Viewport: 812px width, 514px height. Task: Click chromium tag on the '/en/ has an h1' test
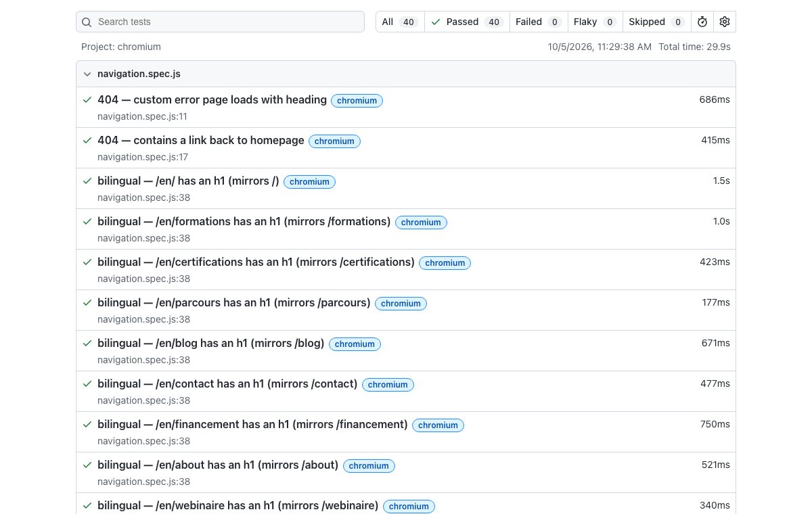[x=309, y=181]
